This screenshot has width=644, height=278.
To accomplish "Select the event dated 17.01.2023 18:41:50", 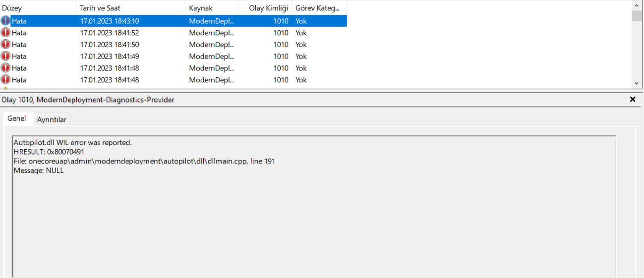I will pyautogui.click(x=174, y=45).
